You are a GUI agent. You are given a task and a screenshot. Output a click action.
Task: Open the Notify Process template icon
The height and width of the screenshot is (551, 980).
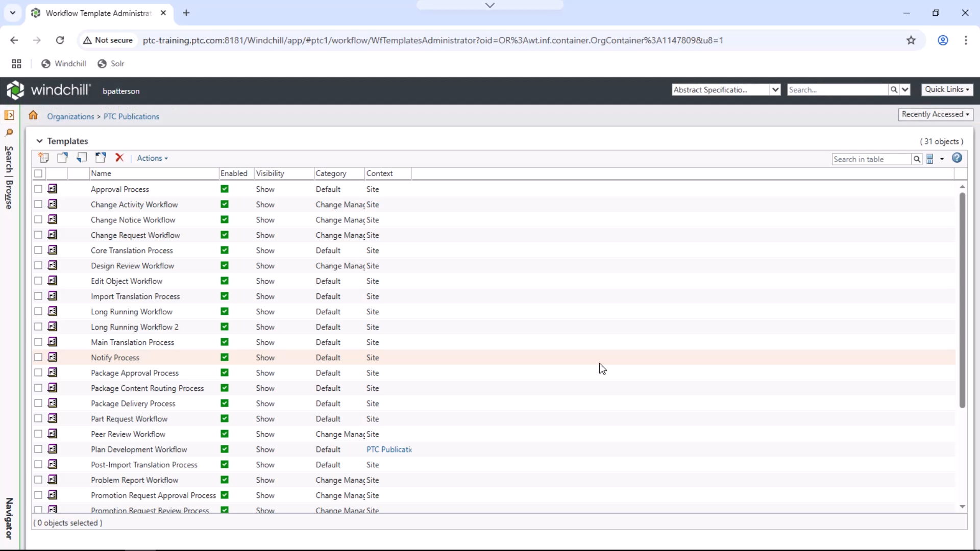pyautogui.click(x=53, y=357)
